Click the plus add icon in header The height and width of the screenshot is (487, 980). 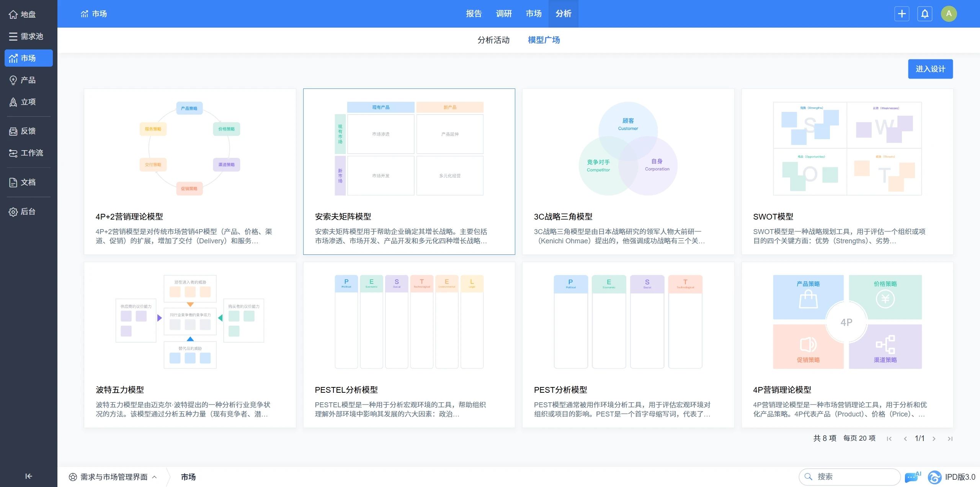(902, 14)
